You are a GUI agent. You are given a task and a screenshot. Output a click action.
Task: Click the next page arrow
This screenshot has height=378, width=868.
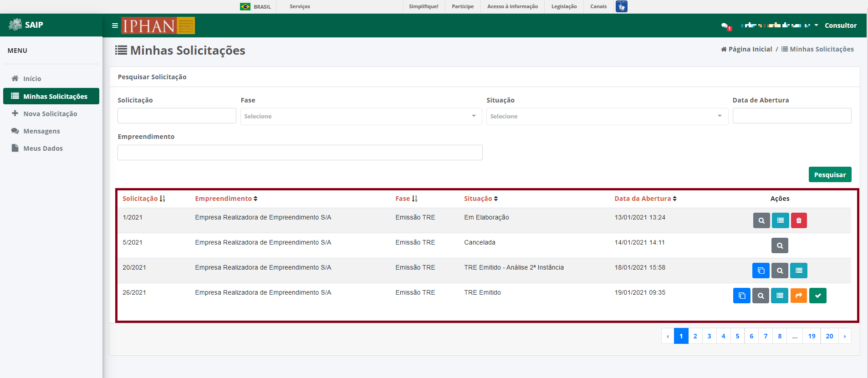pos(845,336)
